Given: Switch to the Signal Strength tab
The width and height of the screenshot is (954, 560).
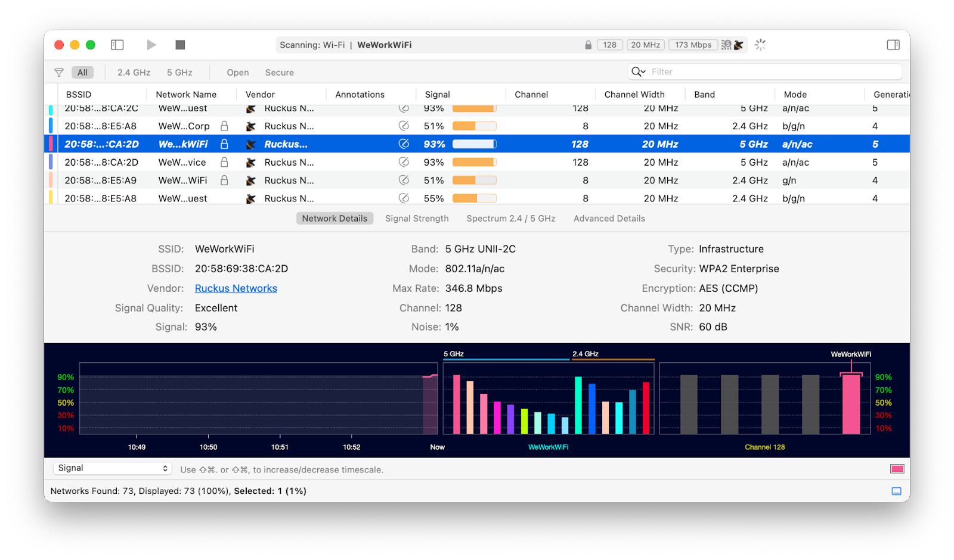Looking at the screenshot, I should (x=417, y=219).
